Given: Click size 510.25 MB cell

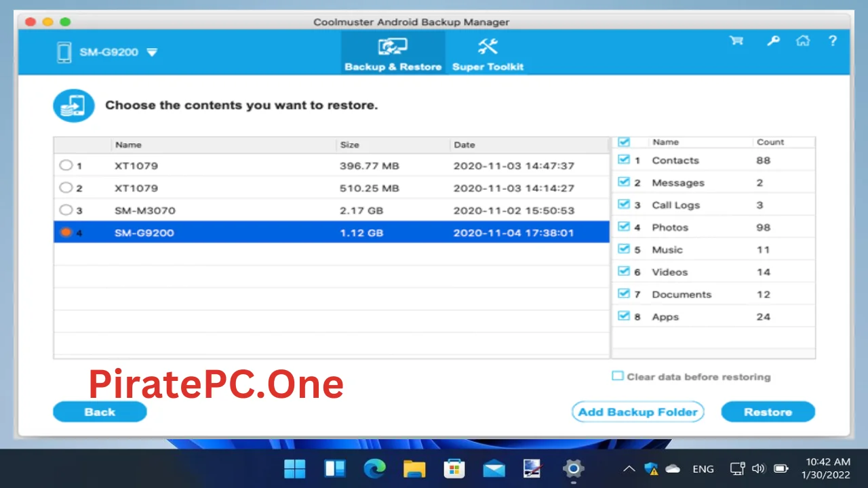Looking at the screenshot, I should pos(370,188).
